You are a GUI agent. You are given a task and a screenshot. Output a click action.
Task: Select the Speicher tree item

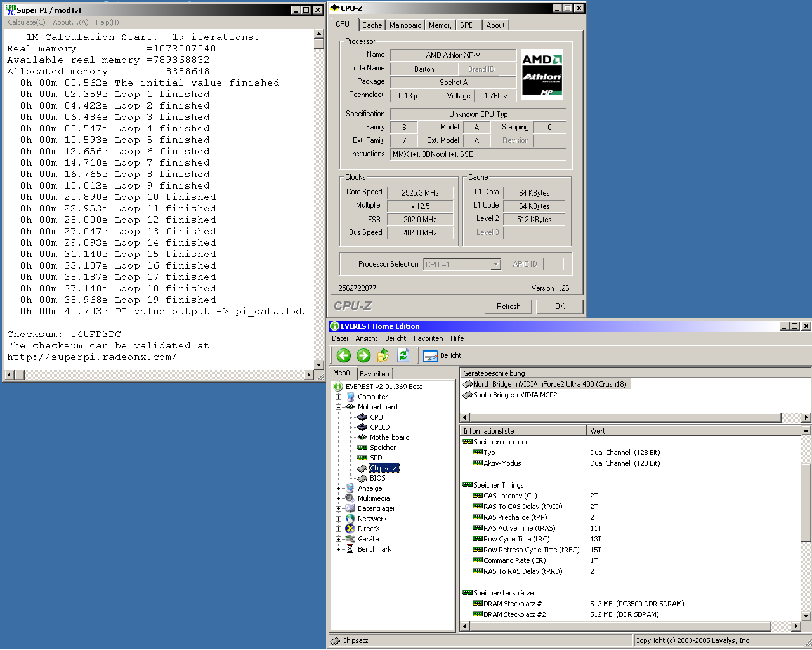pyautogui.click(x=383, y=448)
